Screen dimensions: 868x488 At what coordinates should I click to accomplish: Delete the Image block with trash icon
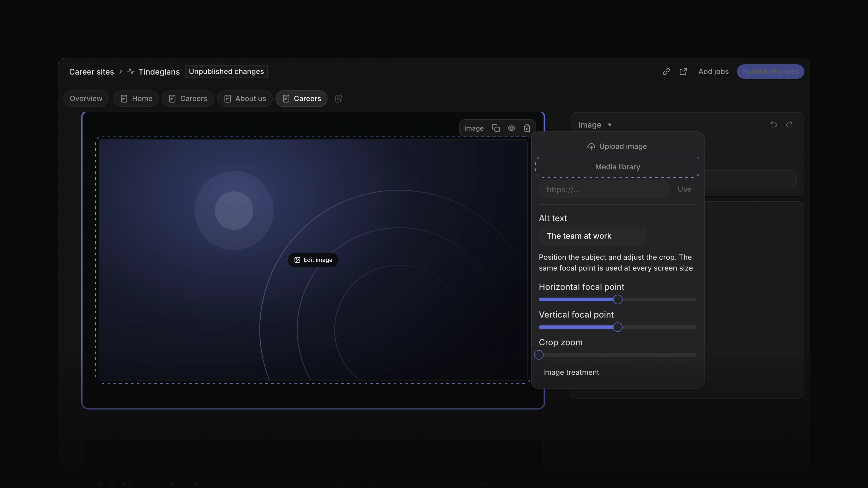point(527,128)
